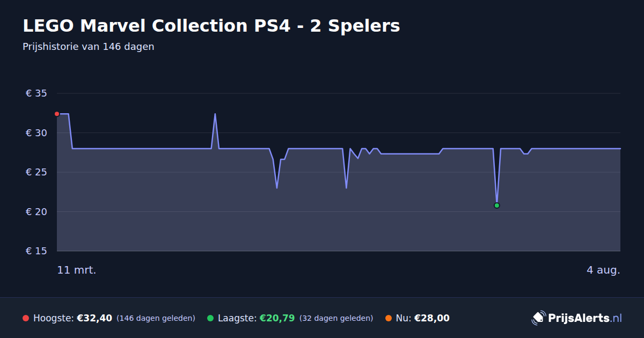Screen dimensions: 644x338
Task: Click the Prijshistorie van 146 dagen subtitle
Action: tap(89, 47)
